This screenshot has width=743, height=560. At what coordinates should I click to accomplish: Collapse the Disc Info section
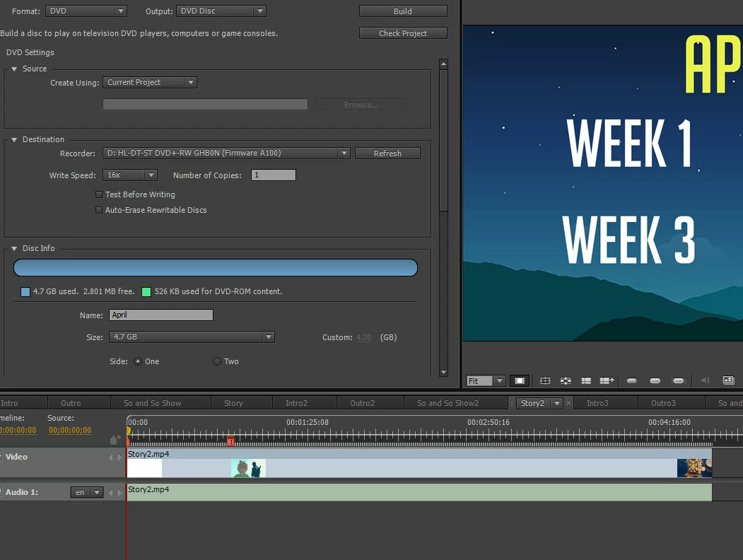14,249
